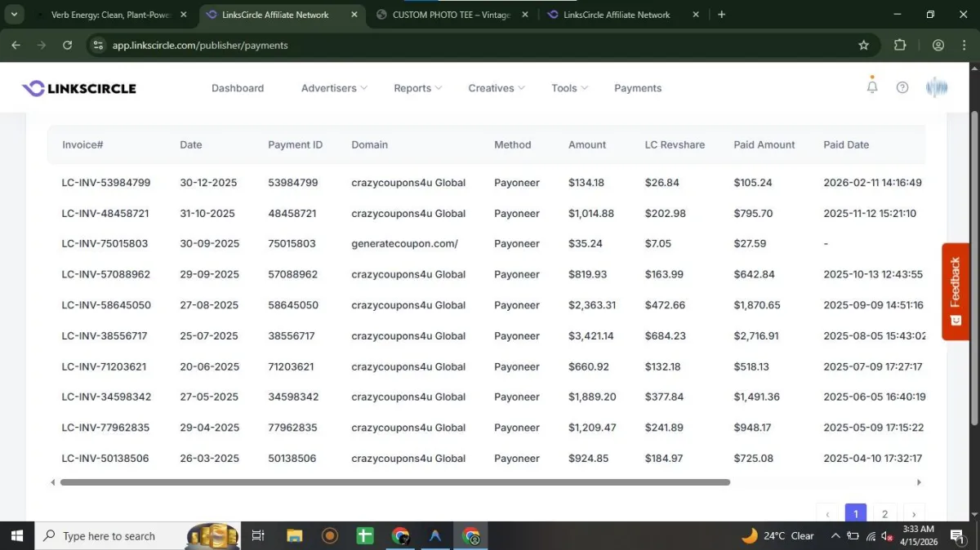The image size is (980, 550).
Task: Click the LinksCircle logo
Action: 79,88
